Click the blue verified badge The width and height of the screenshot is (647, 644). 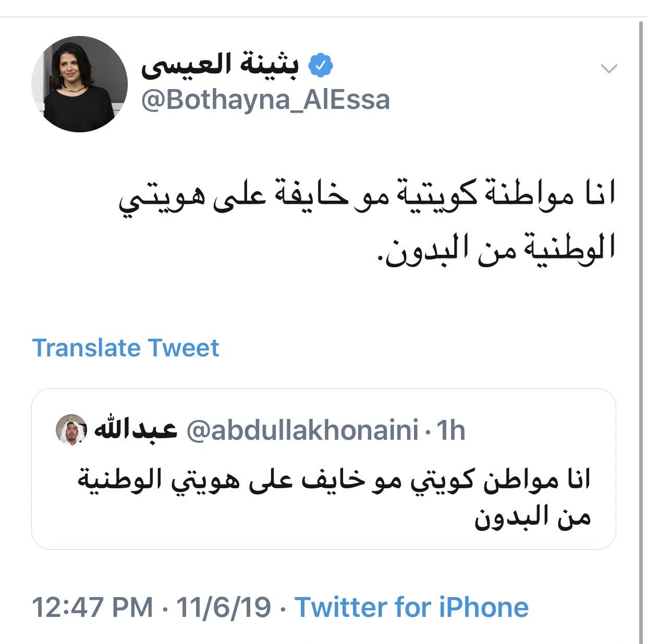tap(320, 66)
